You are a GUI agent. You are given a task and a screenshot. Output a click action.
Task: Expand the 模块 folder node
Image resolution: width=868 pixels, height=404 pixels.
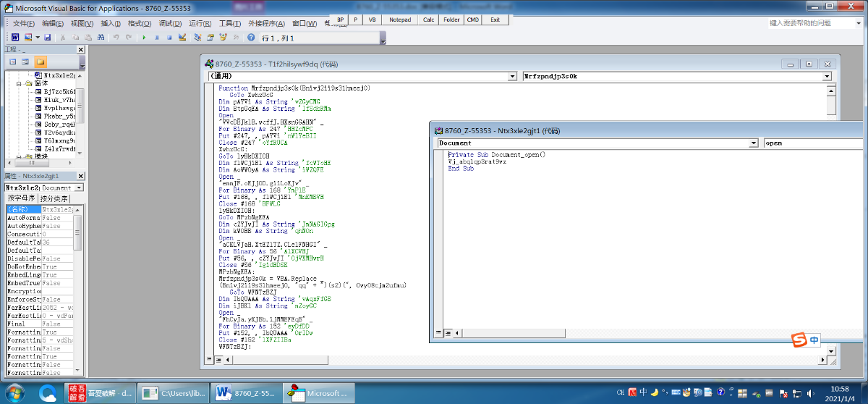tap(20, 157)
